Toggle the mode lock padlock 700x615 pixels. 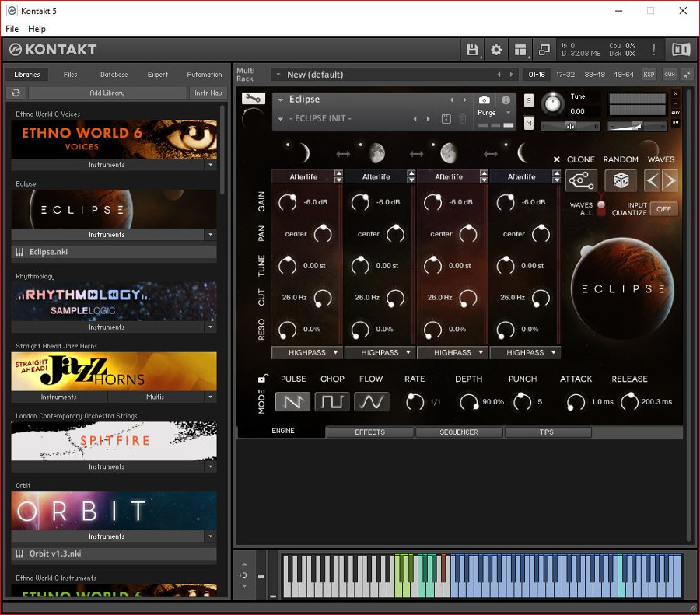tap(263, 379)
